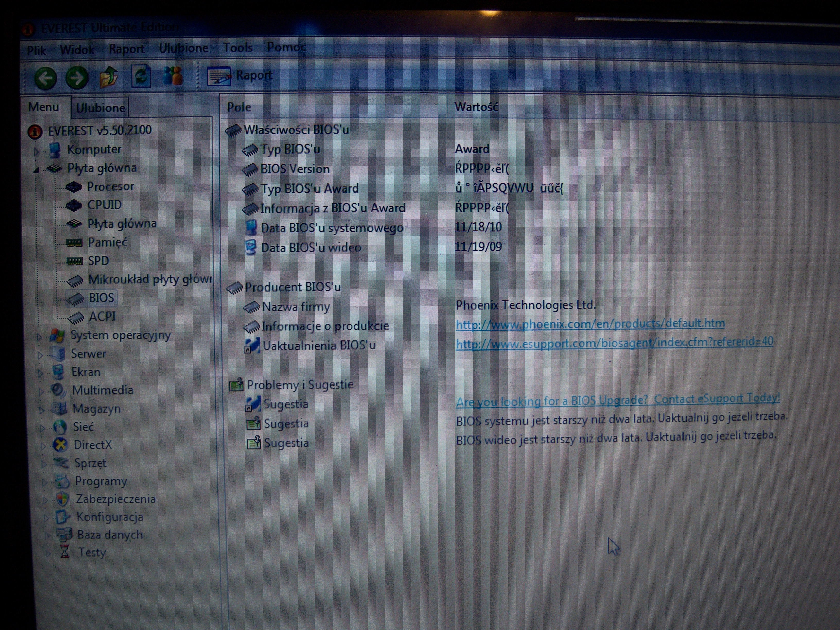840x630 pixels.
Task: Switch to the Ulubione panel tab
Action: tap(101, 108)
